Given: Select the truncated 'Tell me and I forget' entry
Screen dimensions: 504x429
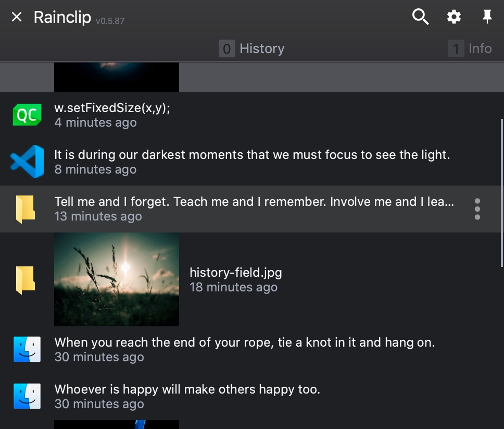Looking at the screenshot, I should tap(208, 209).
